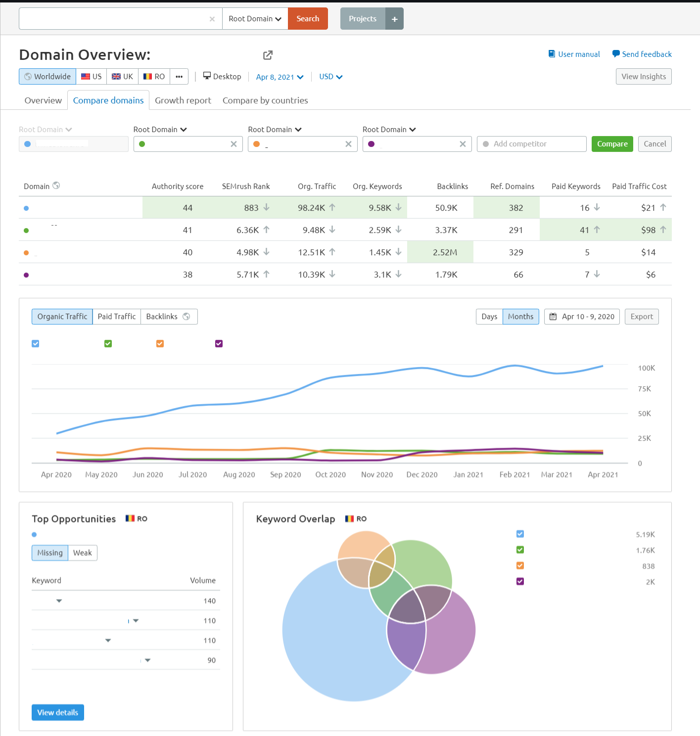This screenshot has height=736, width=700.
Task: Click the green Compare button
Action: click(x=612, y=144)
